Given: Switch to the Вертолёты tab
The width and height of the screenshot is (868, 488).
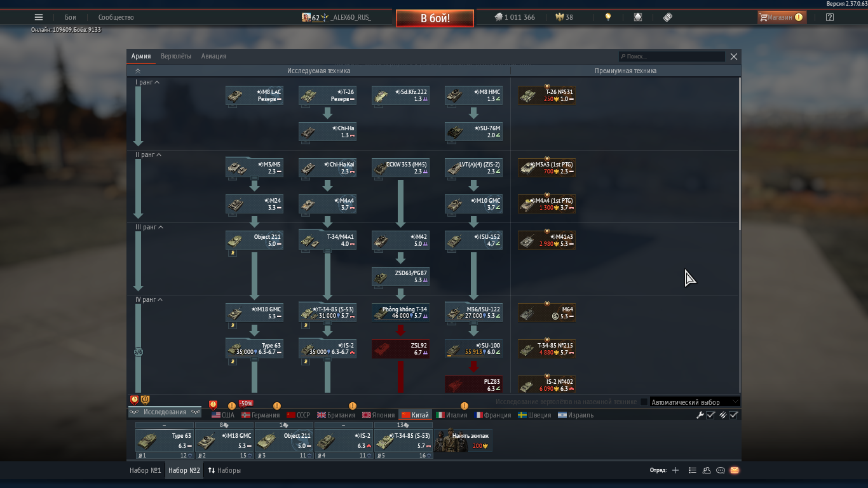Looking at the screenshot, I should (x=176, y=56).
